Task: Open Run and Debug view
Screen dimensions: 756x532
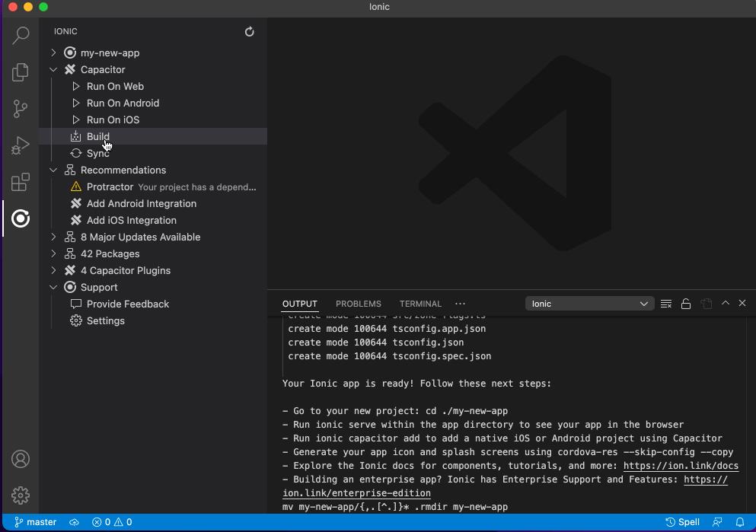Action: tap(21, 145)
